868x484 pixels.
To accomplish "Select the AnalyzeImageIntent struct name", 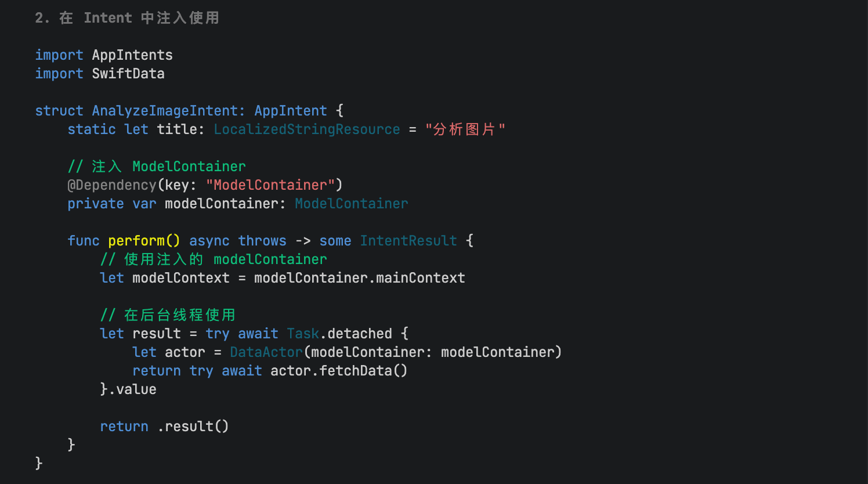I will point(165,111).
